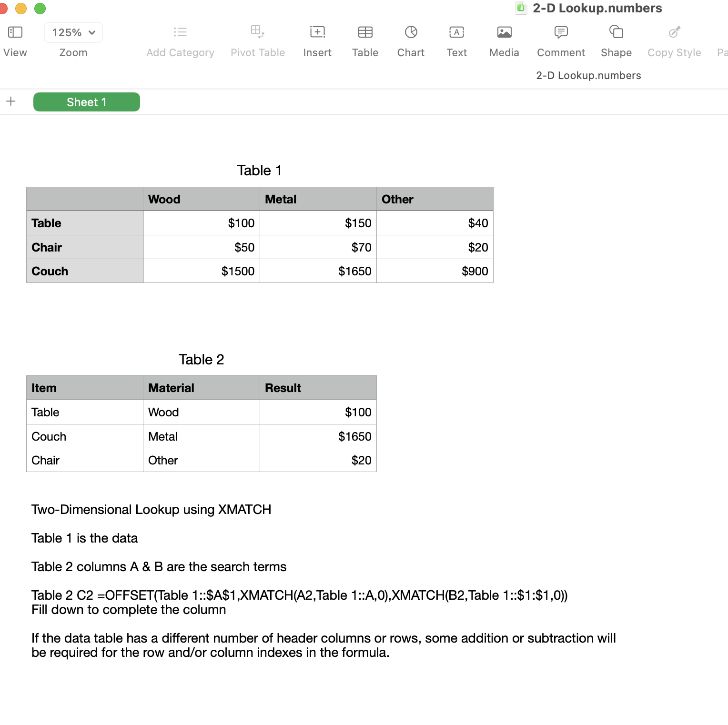The height and width of the screenshot is (725, 728).
Task: Add a Comment
Action: pyautogui.click(x=560, y=40)
